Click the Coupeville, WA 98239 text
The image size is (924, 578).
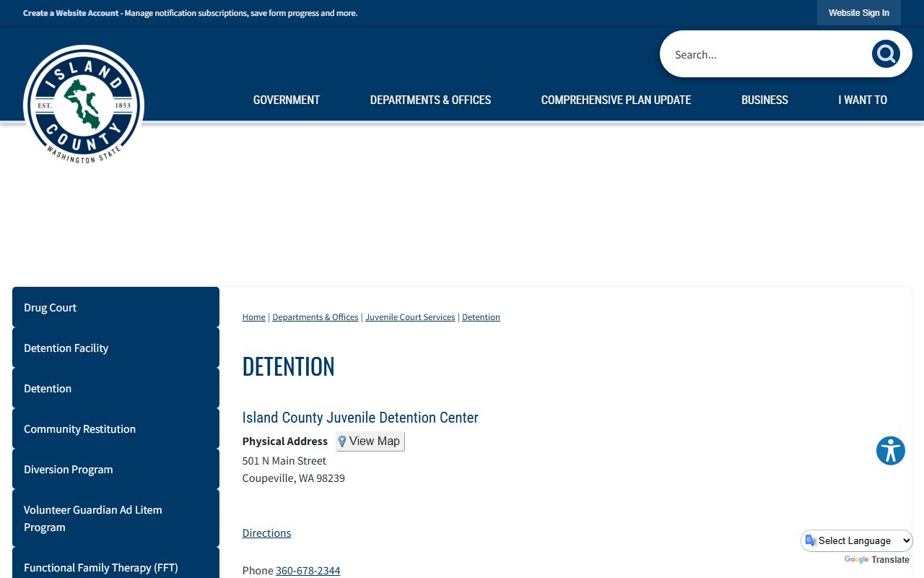click(294, 478)
